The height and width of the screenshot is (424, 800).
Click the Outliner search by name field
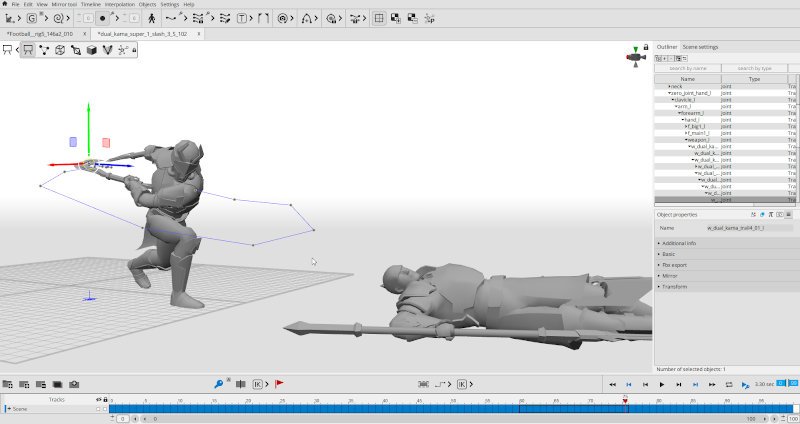pyautogui.click(x=688, y=68)
